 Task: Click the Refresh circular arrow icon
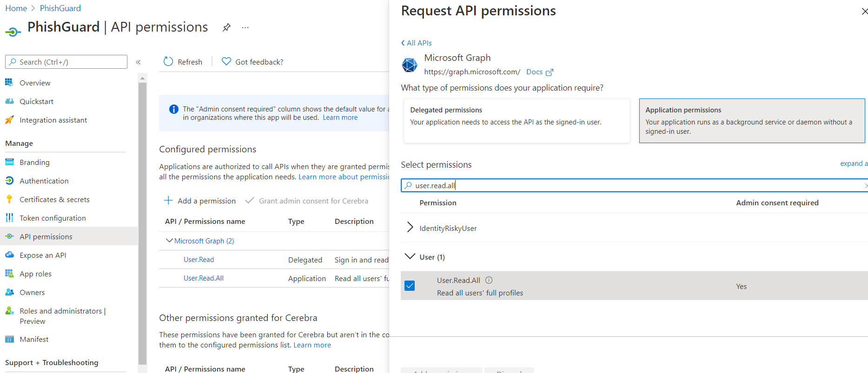tap(168, 61)
